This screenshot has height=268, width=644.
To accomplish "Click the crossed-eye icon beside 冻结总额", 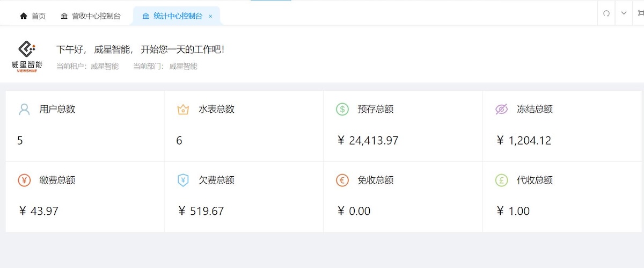I will pyautogui.click(x=501, y=110).
